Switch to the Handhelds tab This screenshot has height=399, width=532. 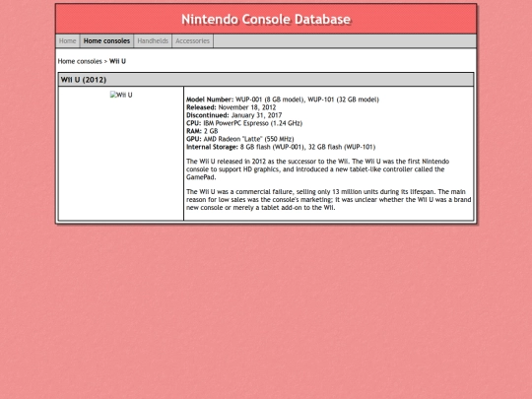[153, 41]
